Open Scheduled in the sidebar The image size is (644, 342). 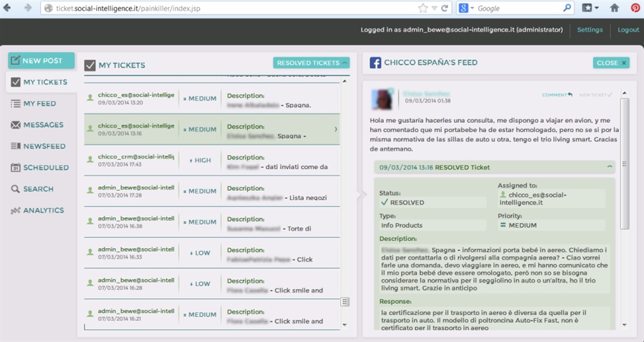point(39,167)
